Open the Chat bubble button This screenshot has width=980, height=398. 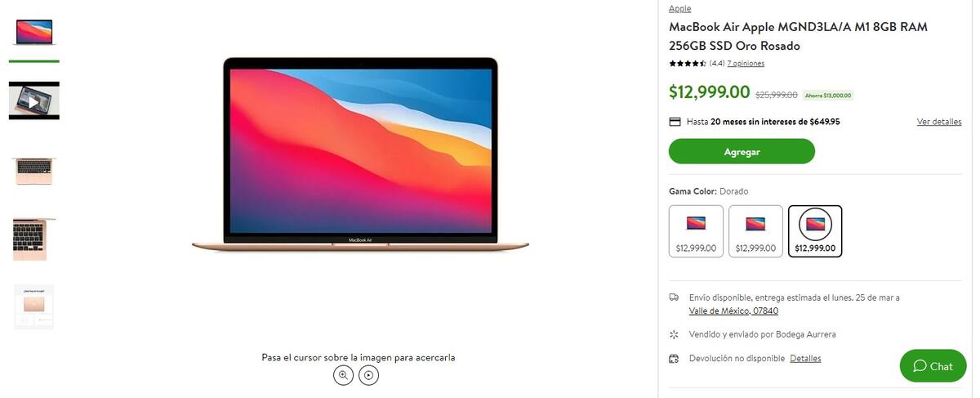point(933,366)
